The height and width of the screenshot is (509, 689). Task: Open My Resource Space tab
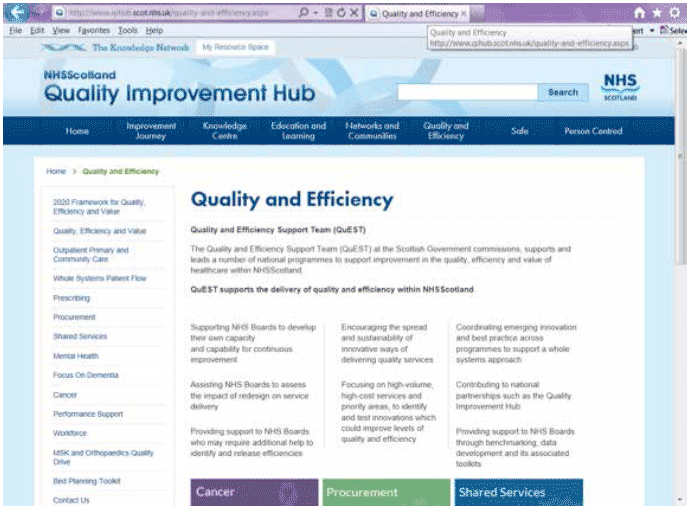click(236, 47)
